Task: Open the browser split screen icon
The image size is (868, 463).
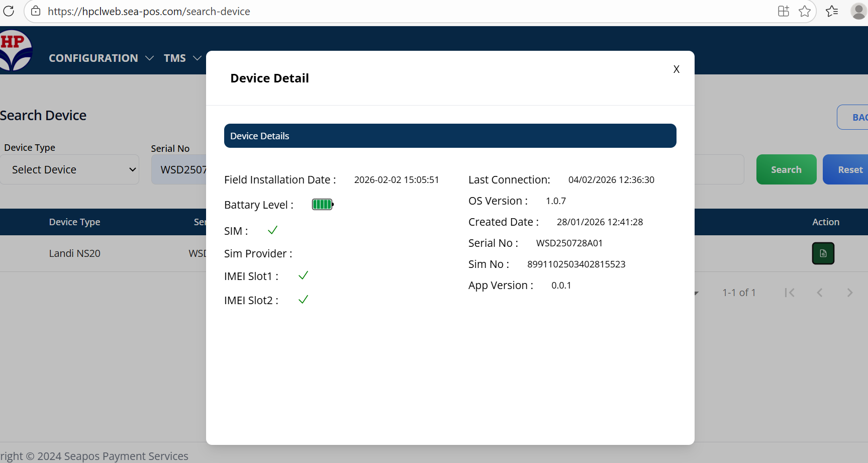Action: tap(783, 11)
